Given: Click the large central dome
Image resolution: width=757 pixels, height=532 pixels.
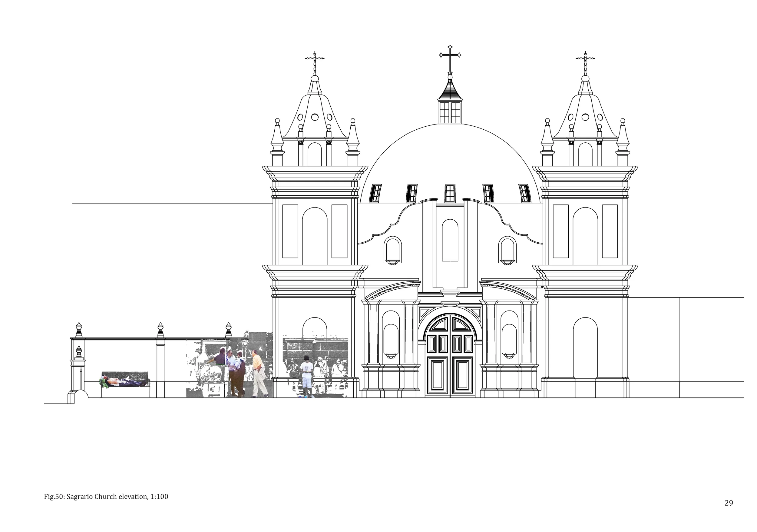Looking at the screenshot, I should 450,158.
